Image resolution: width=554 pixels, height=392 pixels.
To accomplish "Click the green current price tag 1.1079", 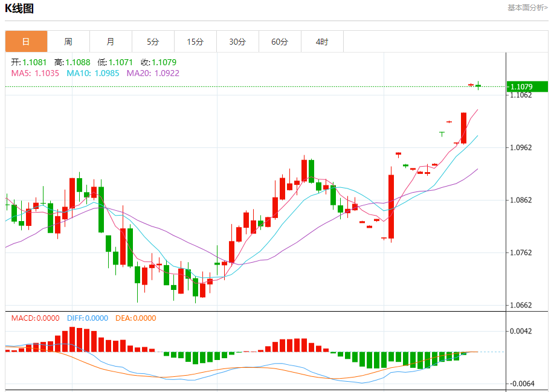I will (x=527, y=86).
